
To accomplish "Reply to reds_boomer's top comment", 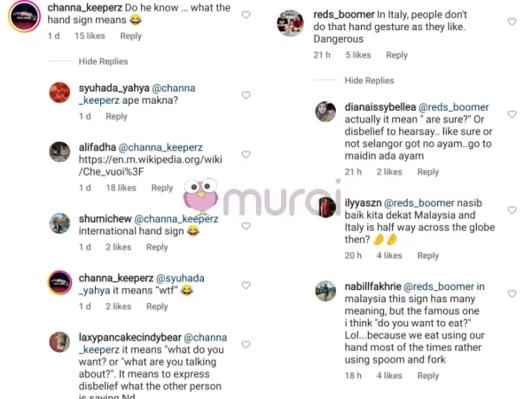I will [396, 55].
